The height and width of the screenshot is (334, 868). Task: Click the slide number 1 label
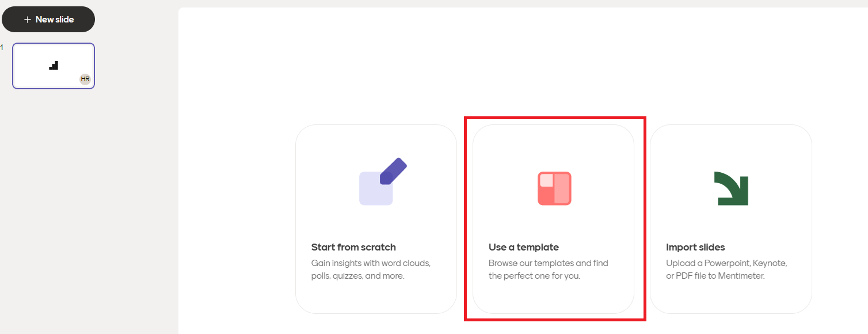tap(2, 48)
